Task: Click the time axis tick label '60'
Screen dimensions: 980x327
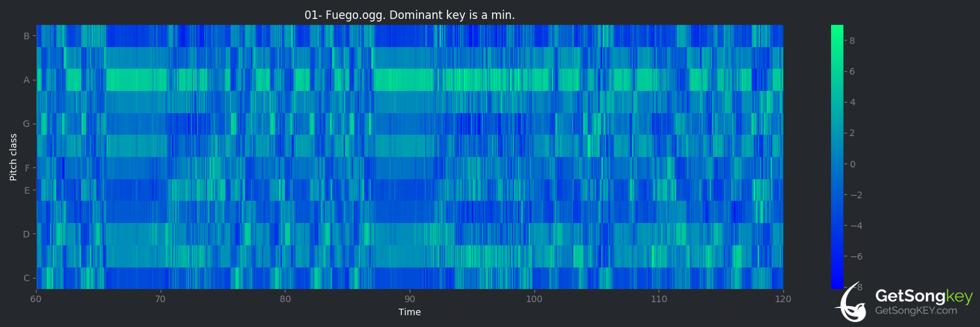Action: [x=37, y=299]
